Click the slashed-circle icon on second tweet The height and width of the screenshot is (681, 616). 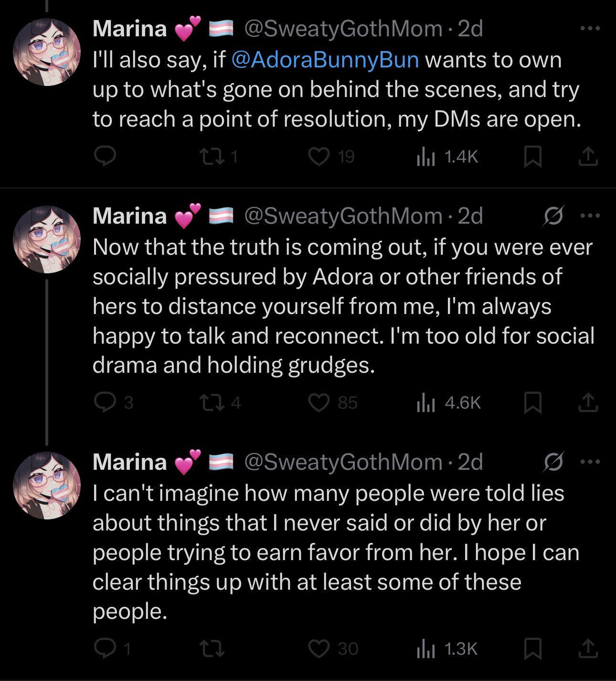[554, 216]
